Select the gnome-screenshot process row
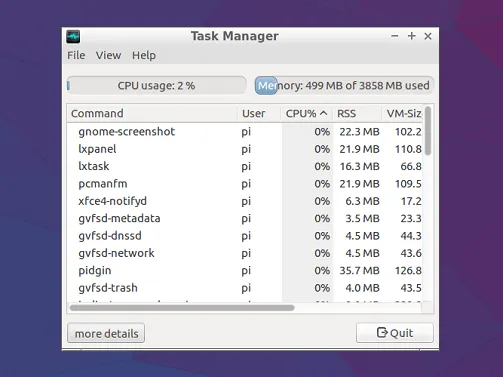The image size is (503, 377). [x=245, y=132]
